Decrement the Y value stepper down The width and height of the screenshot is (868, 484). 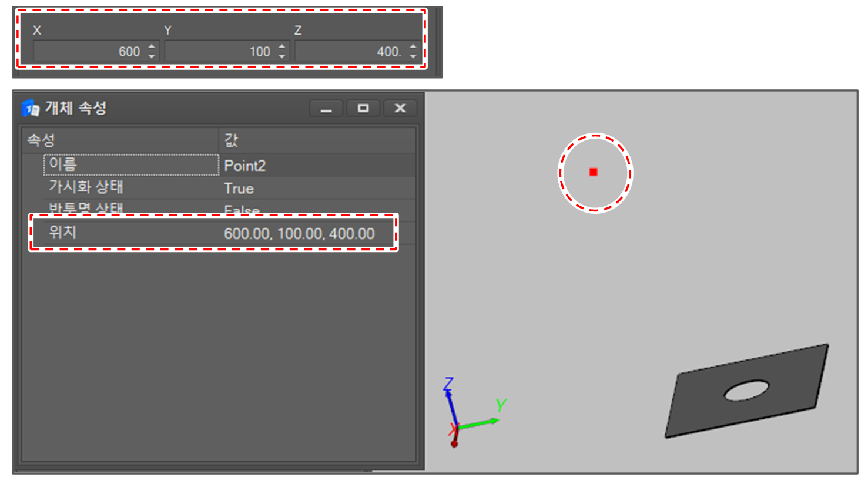pos(282,56)
